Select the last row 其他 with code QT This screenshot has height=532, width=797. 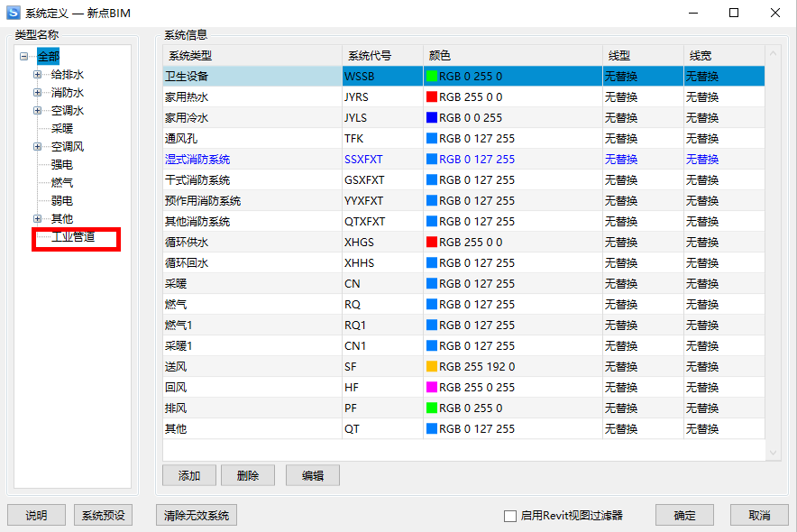[x=463, y=429]
